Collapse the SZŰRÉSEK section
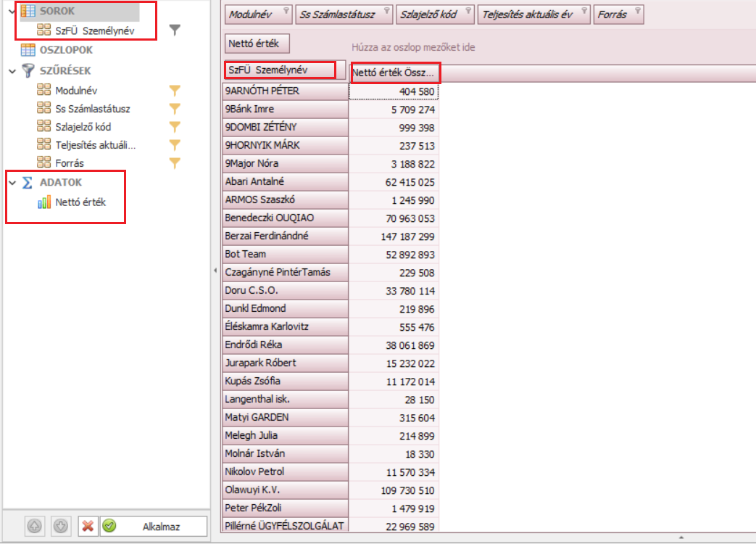The height and width of the screenshot is (544, 756). pos(12,71)
